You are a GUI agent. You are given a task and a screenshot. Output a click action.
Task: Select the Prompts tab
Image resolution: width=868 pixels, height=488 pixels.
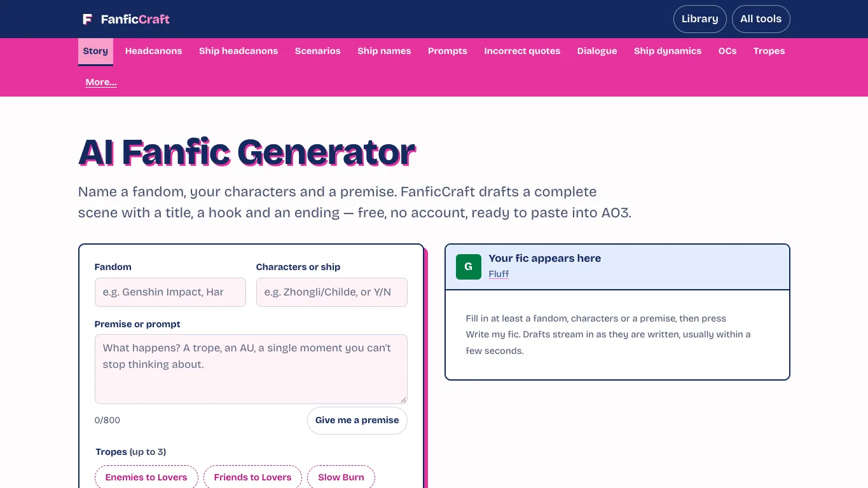pos(448,51)
